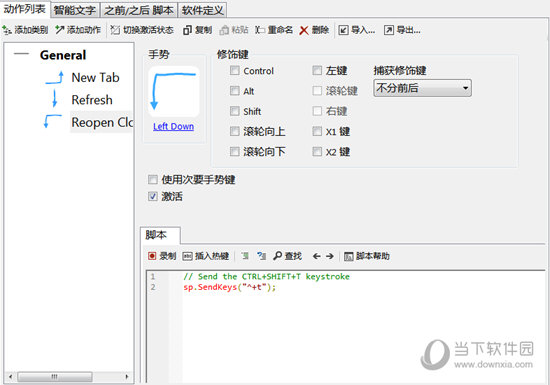Check the 滚轮向下 checkbox

tap(235, 152)
